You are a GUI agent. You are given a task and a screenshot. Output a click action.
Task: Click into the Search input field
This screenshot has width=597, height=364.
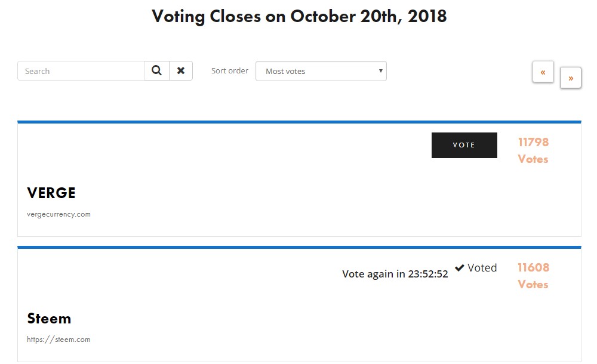click(x=81, y=71)
